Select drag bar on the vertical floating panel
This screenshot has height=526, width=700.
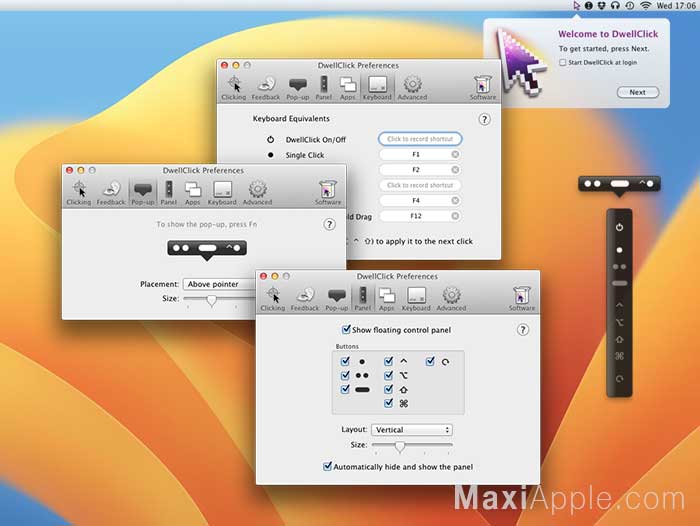click(619, 283)
